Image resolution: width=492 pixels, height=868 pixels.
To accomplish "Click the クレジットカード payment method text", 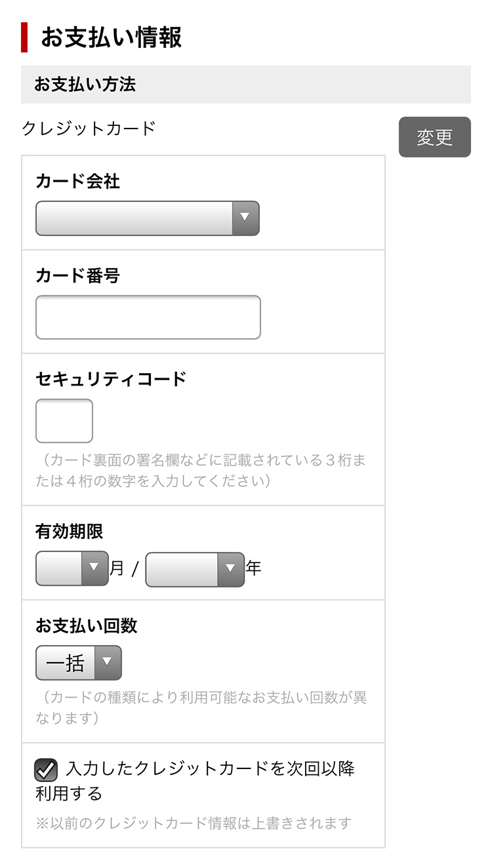I will click(x=89, y=128).
